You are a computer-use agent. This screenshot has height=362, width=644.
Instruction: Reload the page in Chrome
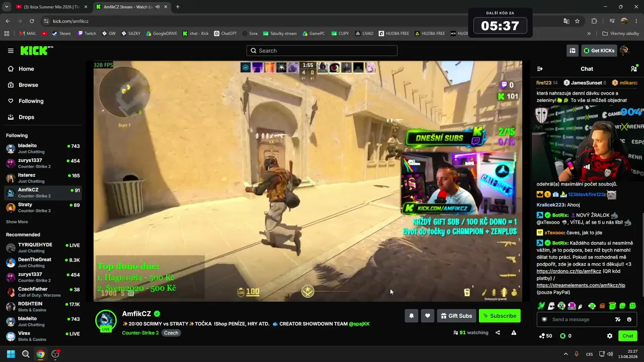pyautogui.click(x=32, y=21)
